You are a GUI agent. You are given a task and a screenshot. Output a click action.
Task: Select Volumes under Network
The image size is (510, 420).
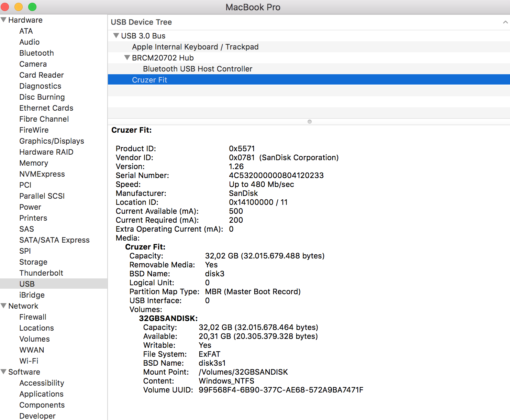(34, 339)
